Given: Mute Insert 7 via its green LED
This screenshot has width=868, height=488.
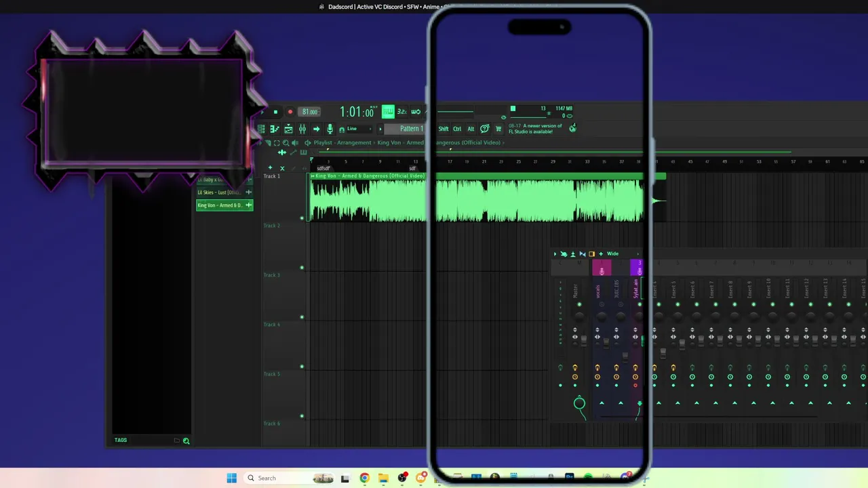Looking at the screenshot, I should pyautogui.click(x=715, y=305).
